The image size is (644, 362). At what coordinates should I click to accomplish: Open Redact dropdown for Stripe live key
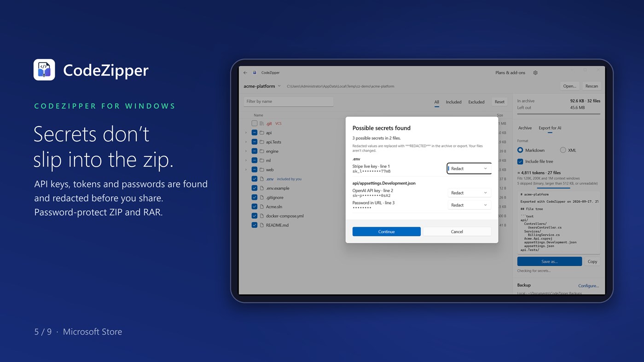click(469, 169)
